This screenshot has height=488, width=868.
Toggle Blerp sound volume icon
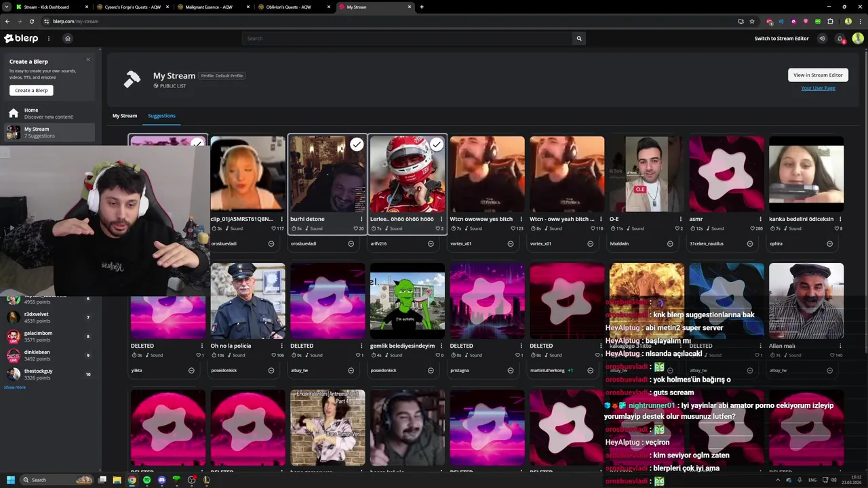click(823, 39)
